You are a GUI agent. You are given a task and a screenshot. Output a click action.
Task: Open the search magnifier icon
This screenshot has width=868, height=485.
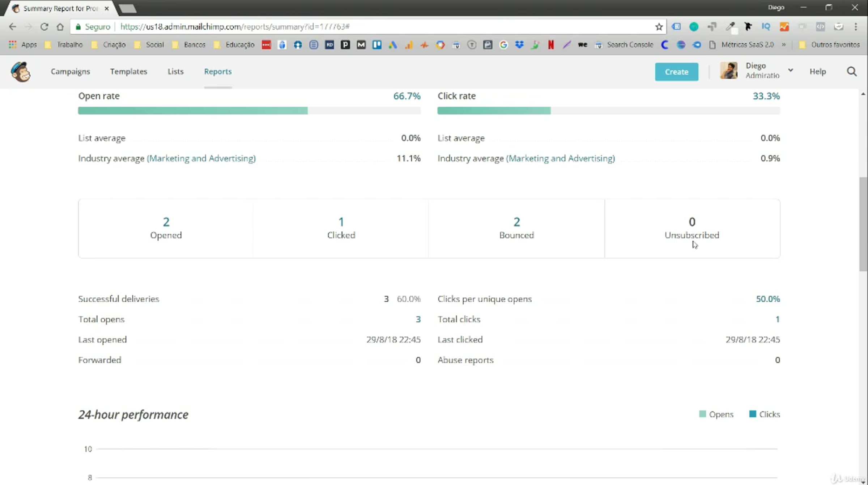point(852,72)
